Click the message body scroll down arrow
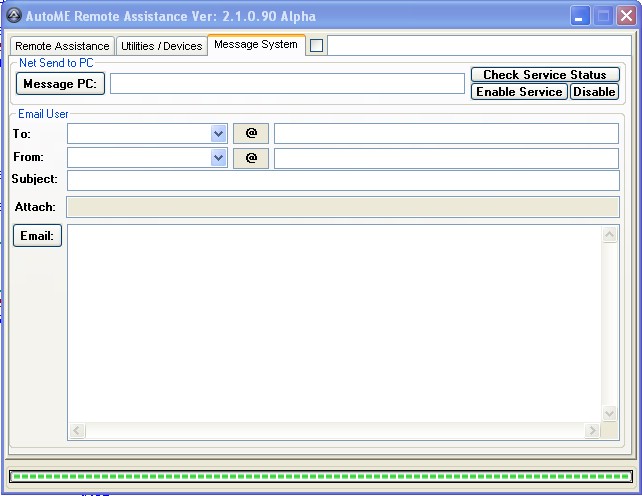The image size is (642, 496). click(x=610, y=413)
